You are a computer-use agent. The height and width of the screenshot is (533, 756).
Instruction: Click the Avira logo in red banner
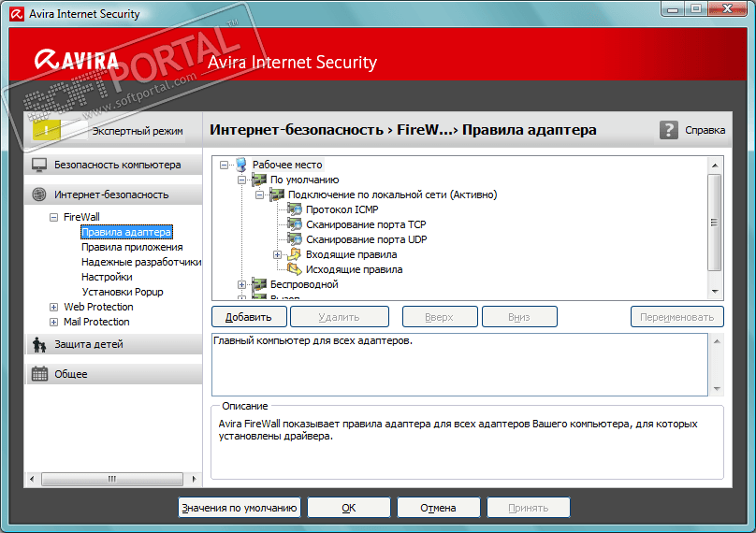click(76, 60)
